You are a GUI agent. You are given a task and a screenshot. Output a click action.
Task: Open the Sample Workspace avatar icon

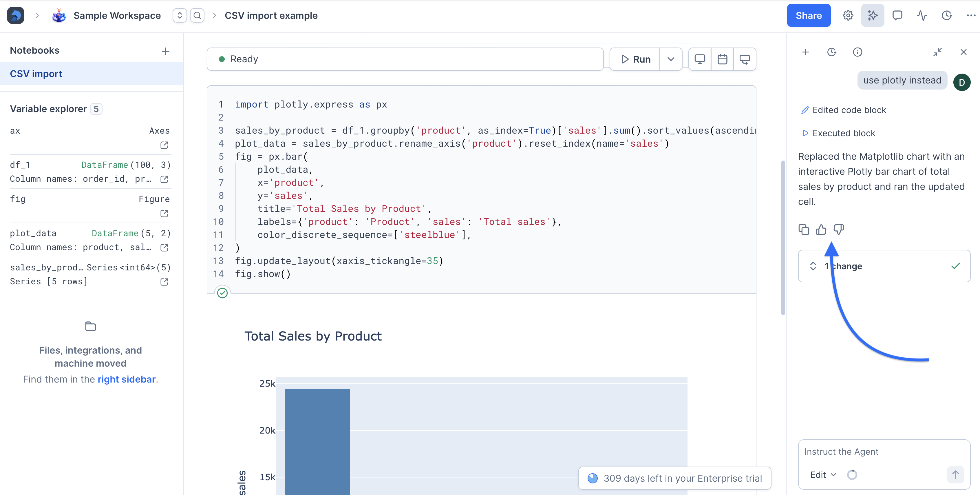click(x=59, y=16)
